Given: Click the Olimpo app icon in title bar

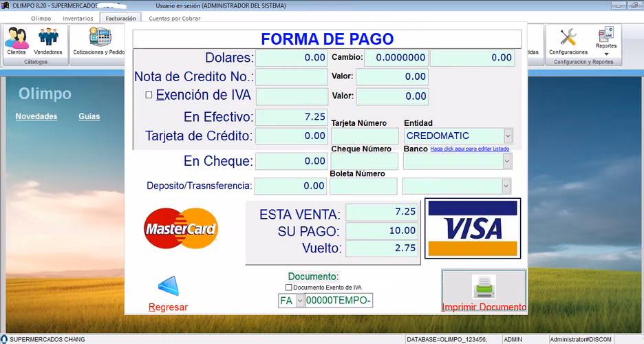Looking at the screenshot, I should pyautogui.click(x=5, y=6).
